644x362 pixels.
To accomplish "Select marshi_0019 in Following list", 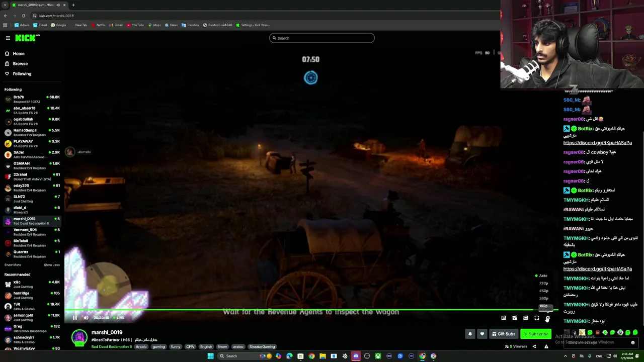I will pos(32,221).
